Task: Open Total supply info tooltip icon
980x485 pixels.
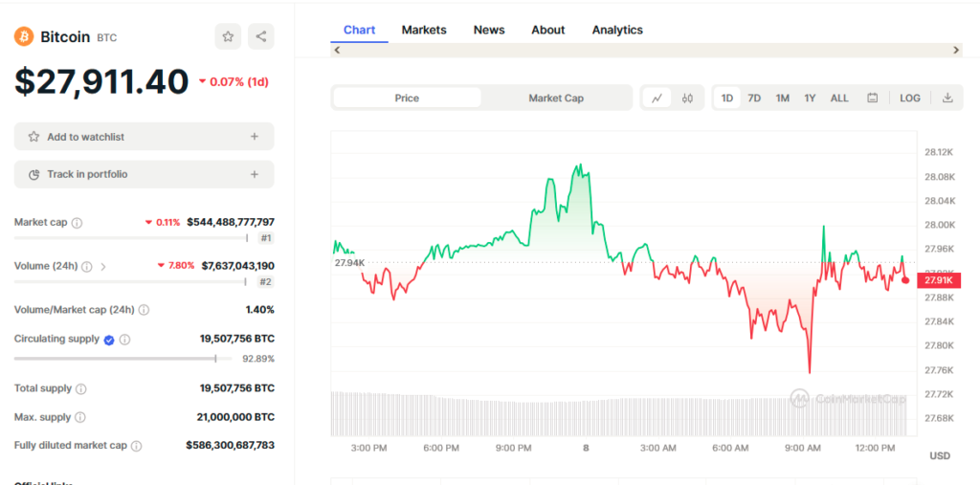Action: point(81,388)
